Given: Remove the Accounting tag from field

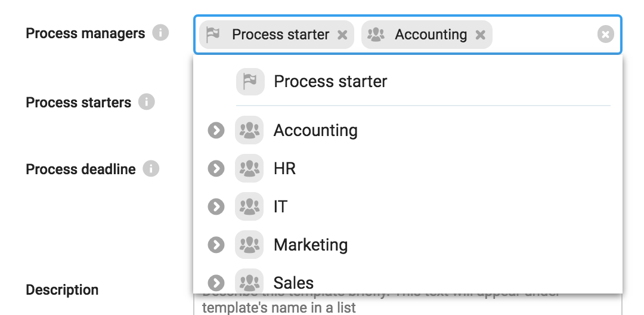Looking at the screenshot, I should click(480, 35).
